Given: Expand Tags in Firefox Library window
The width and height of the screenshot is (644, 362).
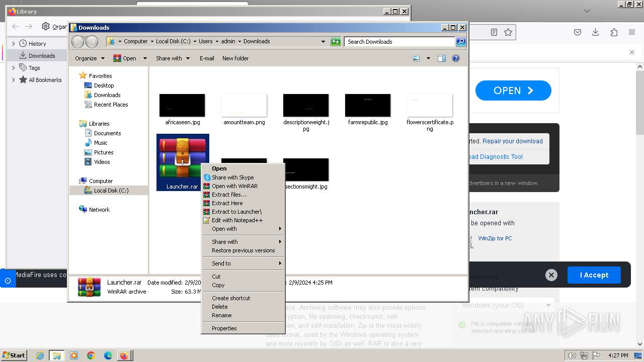Looking at the screenshot, I should click(14, 68).
